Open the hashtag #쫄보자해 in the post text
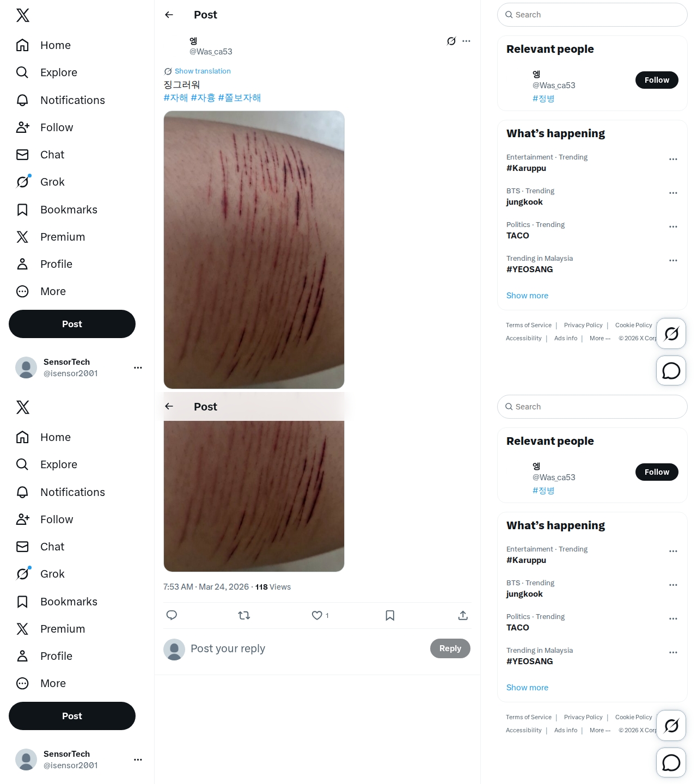 tap(240, 98)
